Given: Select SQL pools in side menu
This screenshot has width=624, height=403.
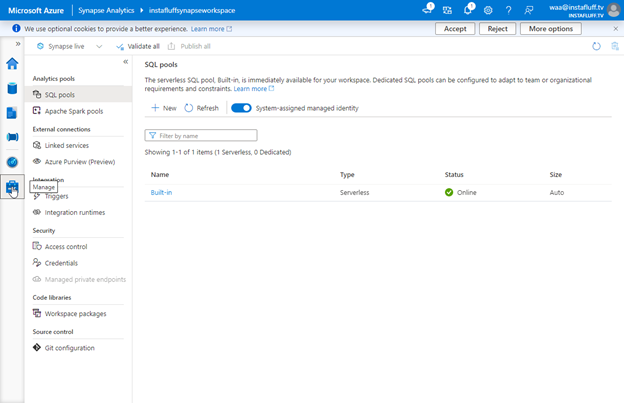Looking at the screenshot, I should (78, 95).
